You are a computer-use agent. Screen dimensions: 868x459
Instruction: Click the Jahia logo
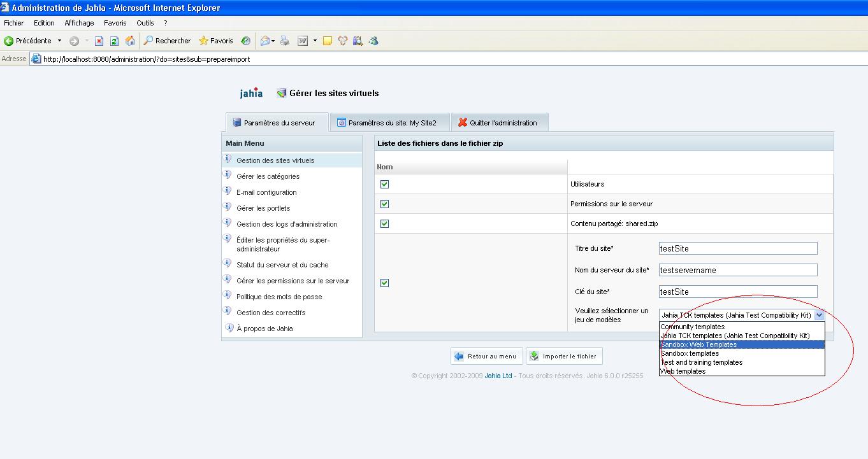click(x=251, y=93)
